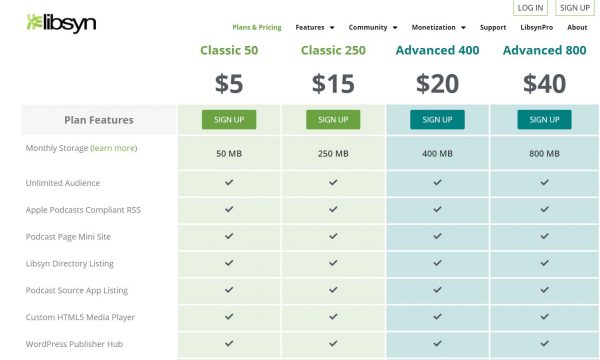This screenshot has height=360, width=600.
Task: Click the Classic 50 Unlimited Audience checkmark
Action: pyautogui.click(x=229, y=182)
